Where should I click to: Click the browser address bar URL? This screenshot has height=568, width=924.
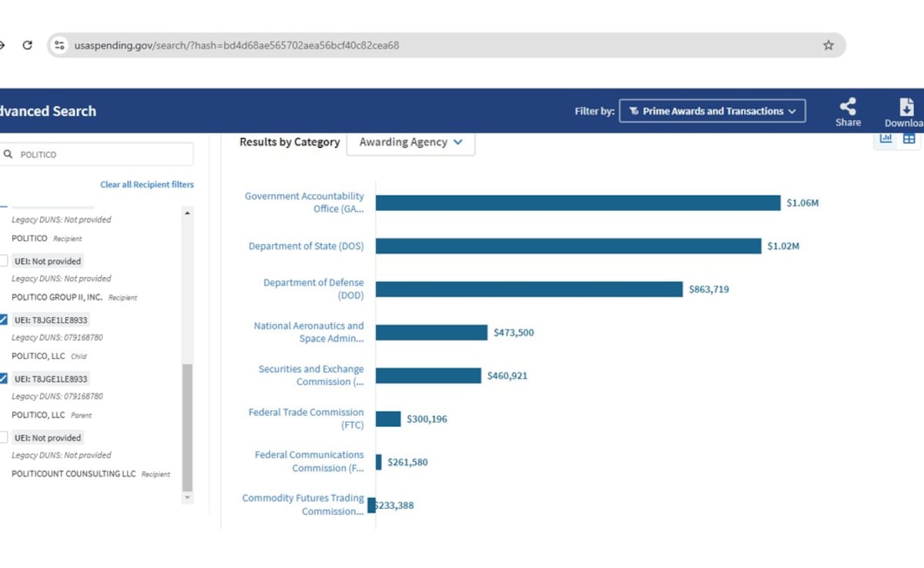coord(236,45)
